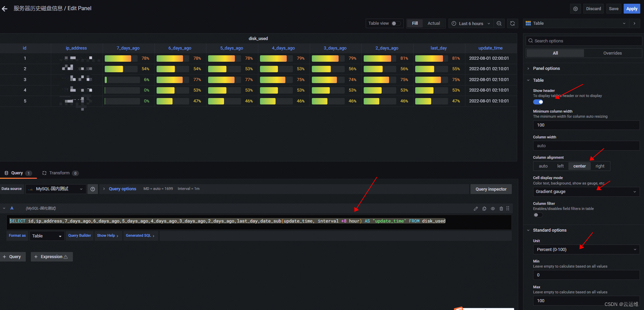The height and width of the screenshot is (310, 644).
Task: Open the Query Builder link
Action: pos(80,236)
